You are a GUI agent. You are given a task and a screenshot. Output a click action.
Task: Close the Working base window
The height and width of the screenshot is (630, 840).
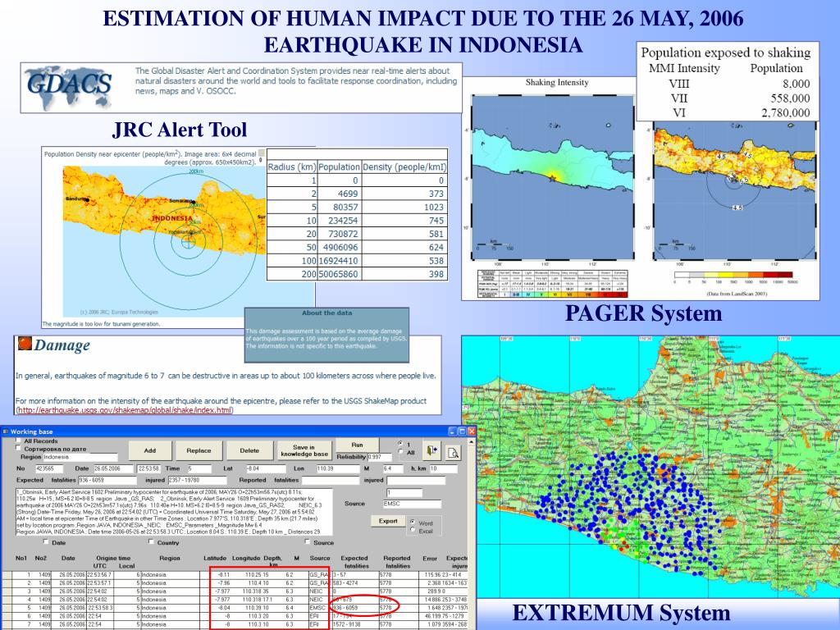tap(471, 431)
